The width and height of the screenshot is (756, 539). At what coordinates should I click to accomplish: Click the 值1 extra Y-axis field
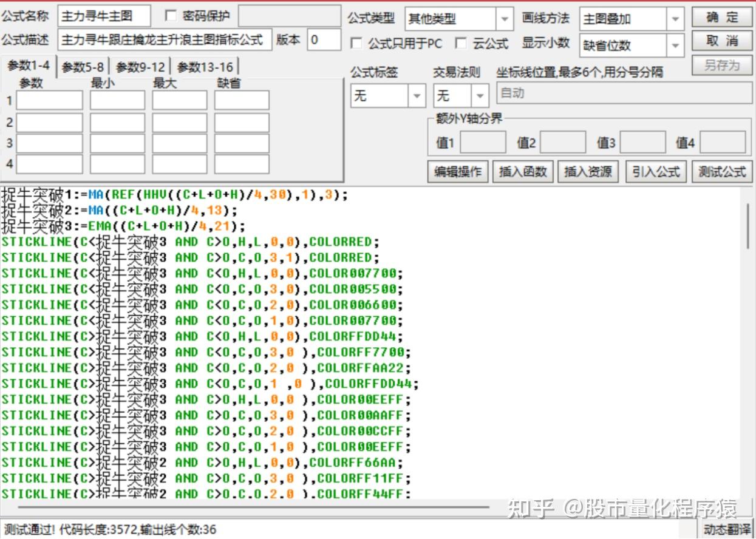click(x=483, y=143)
